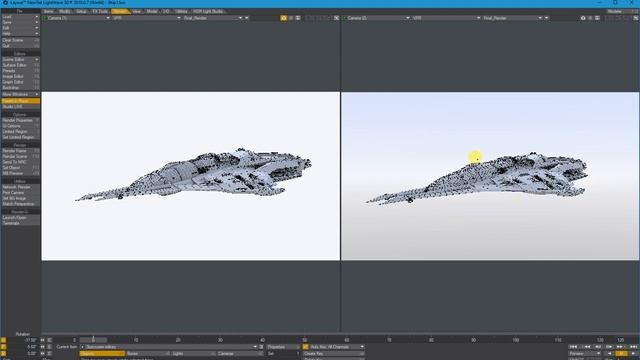Click frame 60 on the timeline
The width and height of the screenshot is (640, 360).
347,340
